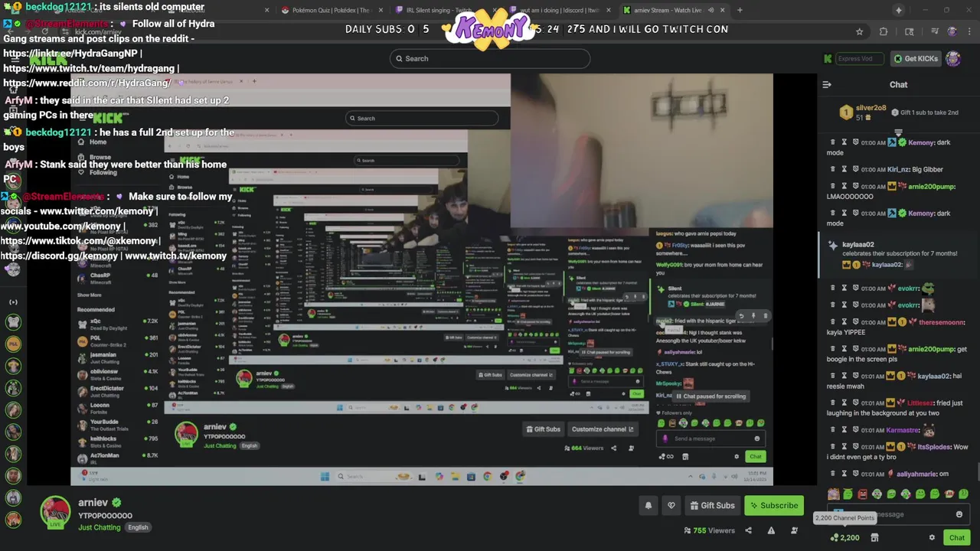Image resolution: width=980 pixels, height=551 pixels.
Task: Open chat settings gear icon
Action: [x=932, y=537]
